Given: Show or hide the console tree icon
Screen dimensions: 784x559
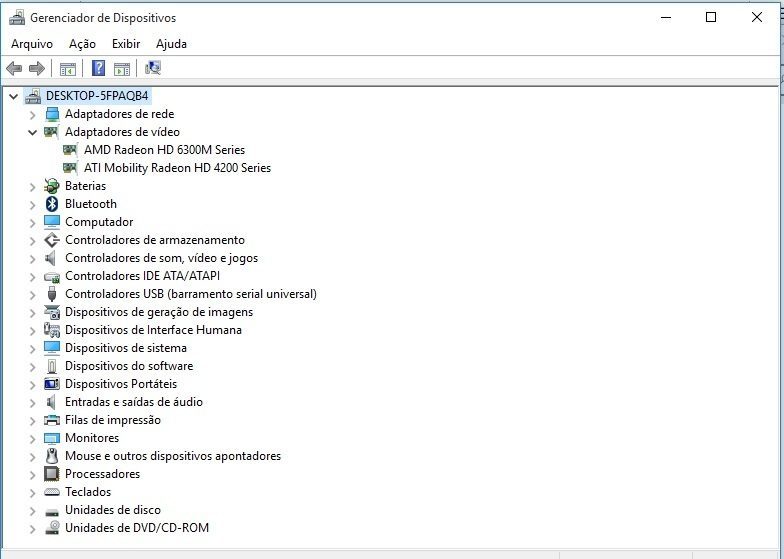Looking at the screenshot, I should point(68,68).
